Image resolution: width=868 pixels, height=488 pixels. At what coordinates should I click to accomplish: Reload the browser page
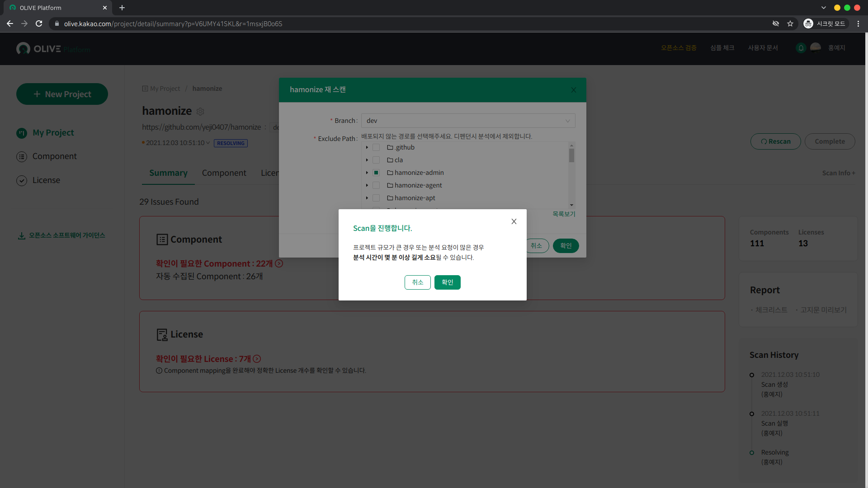coord(39,23)
